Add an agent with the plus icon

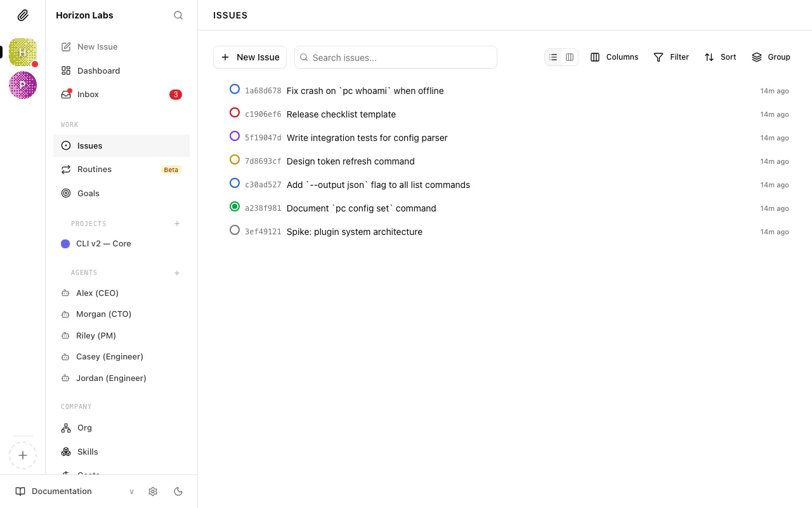pos(177,273)
